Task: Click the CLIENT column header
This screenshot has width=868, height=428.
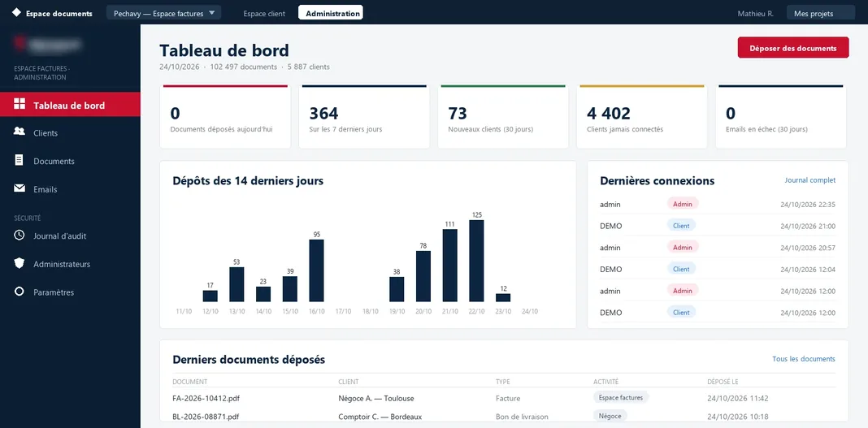Action: 348,382
